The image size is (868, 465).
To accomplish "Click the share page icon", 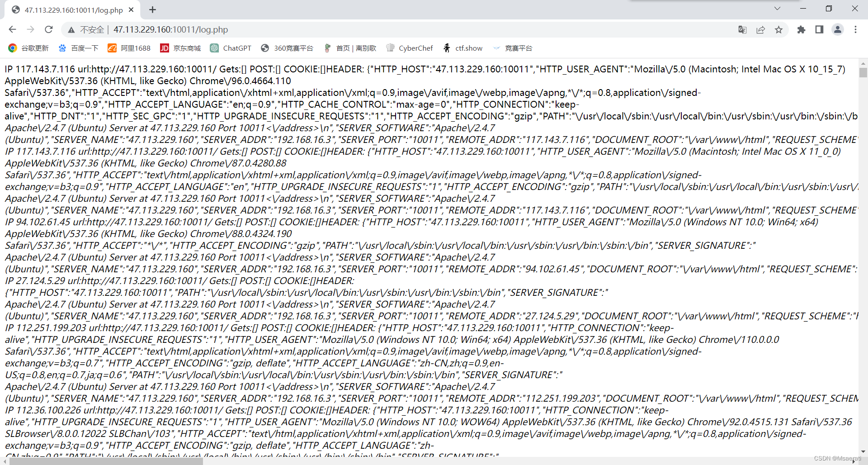I will (x=760, y=30).
